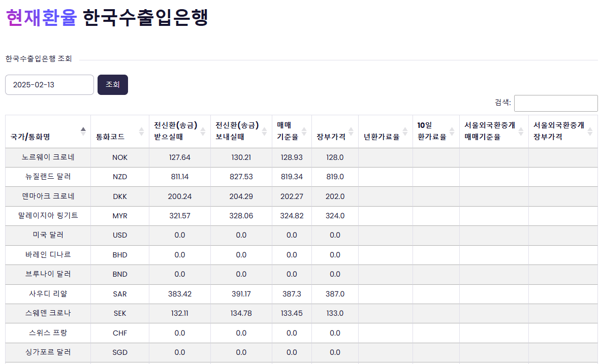
Task: Click the value 128.93 for NOK
Action: click(x=292, y=157)
